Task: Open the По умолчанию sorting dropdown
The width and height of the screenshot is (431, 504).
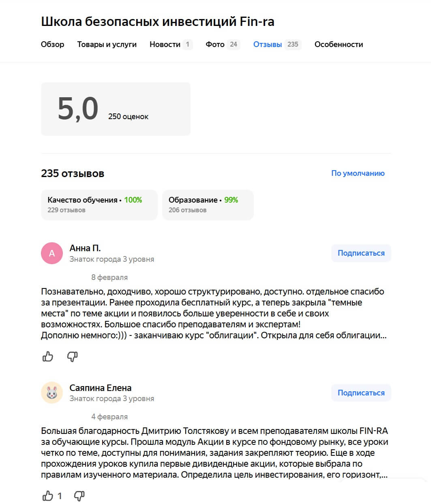Action: tap(358, 173)
